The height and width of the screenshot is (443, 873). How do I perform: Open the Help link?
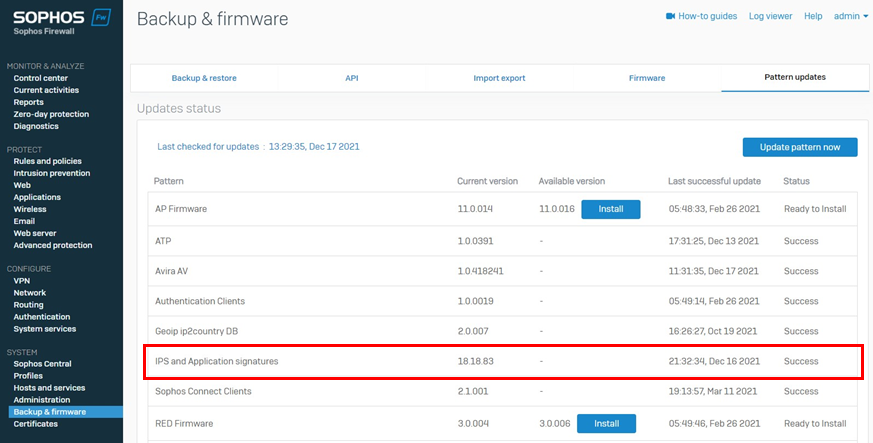[813, 16]
